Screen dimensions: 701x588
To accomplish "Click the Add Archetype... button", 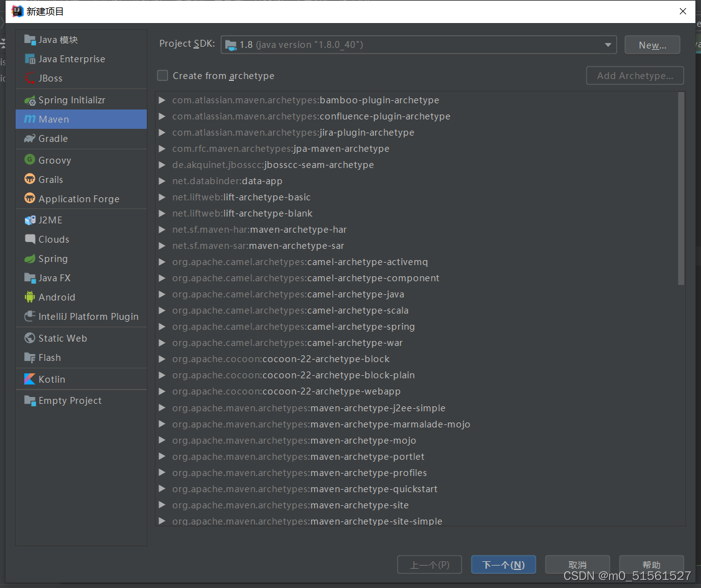I will pyautogui.click(x=635, y=75).
